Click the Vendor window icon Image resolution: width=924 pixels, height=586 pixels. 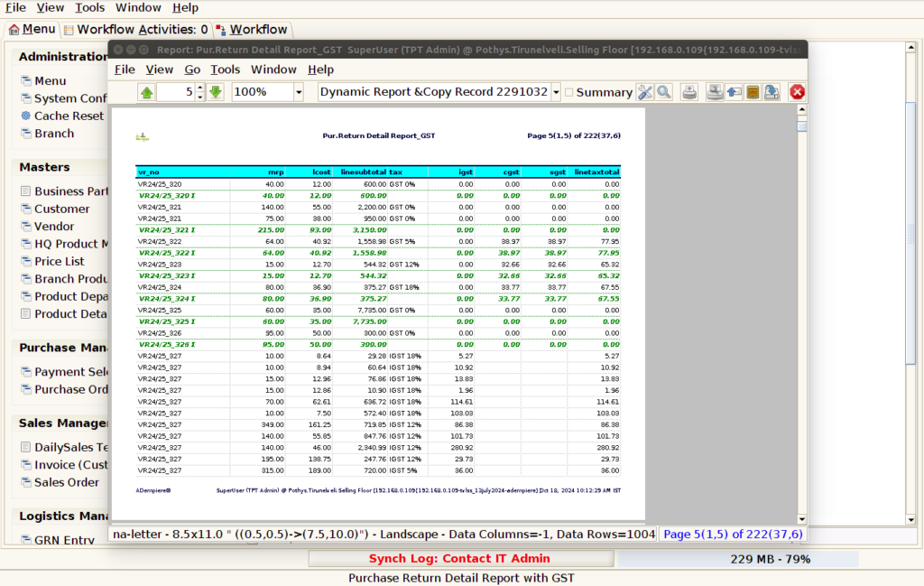26,226
